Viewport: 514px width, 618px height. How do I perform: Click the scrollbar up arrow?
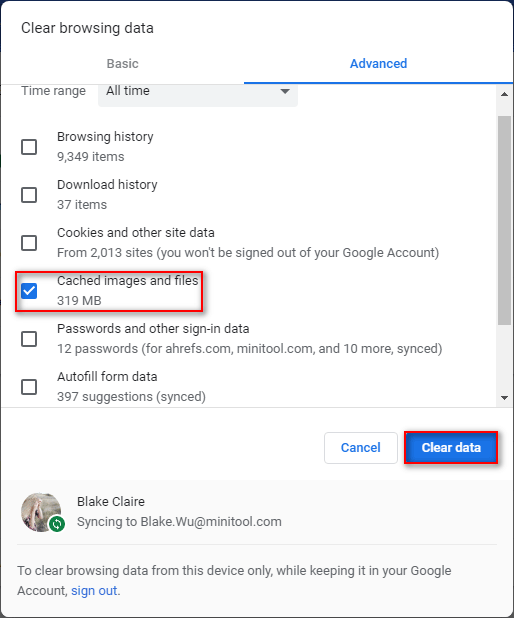click(504, 94)
